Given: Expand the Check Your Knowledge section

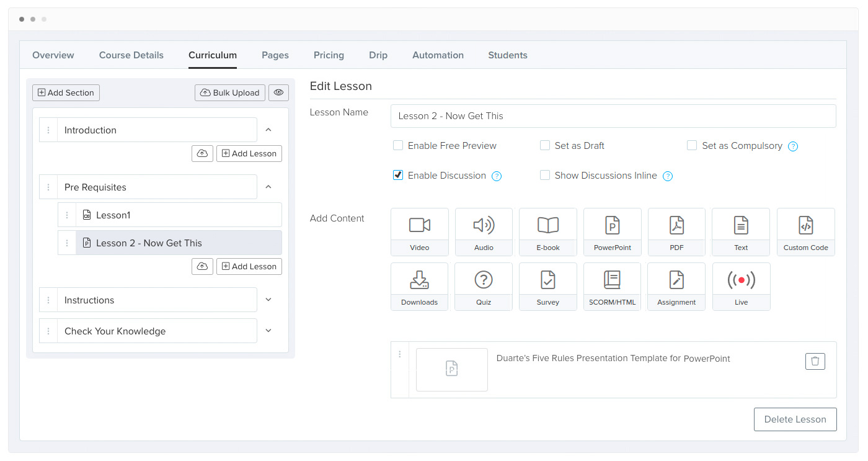Looking at the screenshot, I should click(268, 331).
